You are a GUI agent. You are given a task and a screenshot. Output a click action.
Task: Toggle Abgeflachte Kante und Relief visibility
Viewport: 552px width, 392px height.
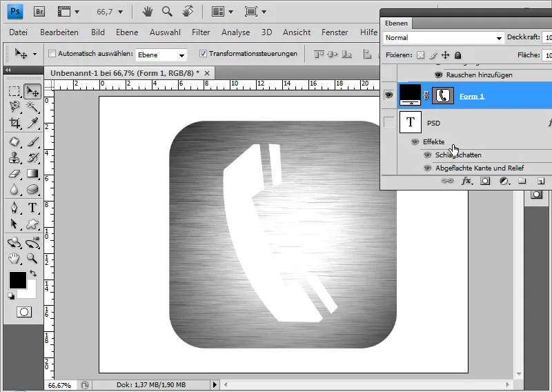tap(427, 168)
